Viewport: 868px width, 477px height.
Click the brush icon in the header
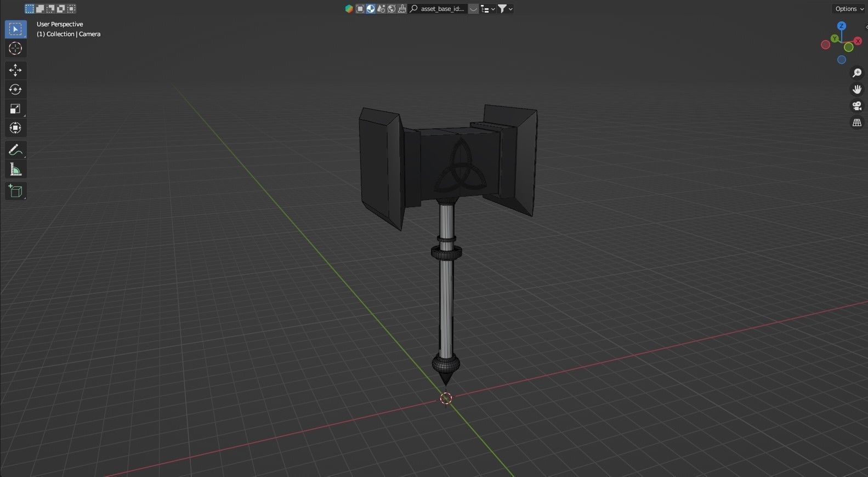point(402,9)
